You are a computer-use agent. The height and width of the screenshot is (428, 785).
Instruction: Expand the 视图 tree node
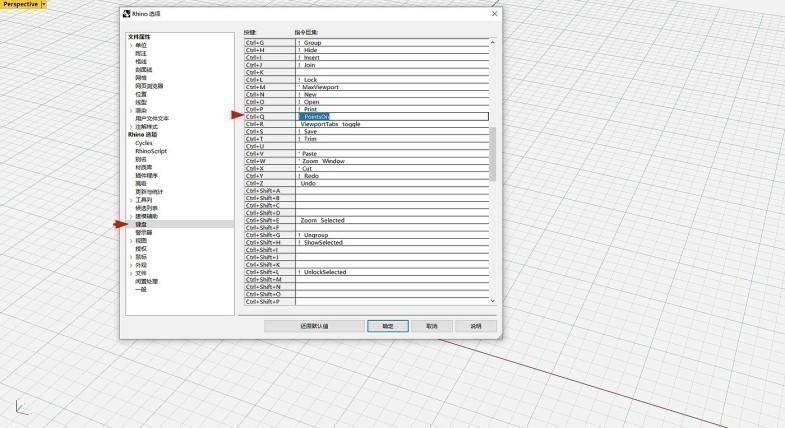pyautogui.click(x=130, y=240)
